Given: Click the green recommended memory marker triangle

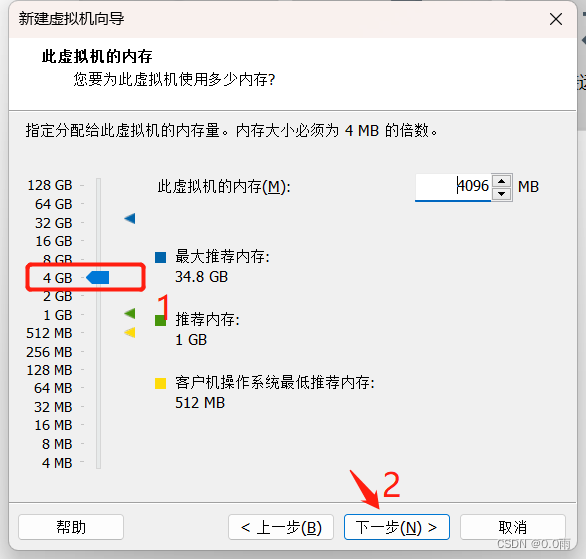Looking at the screenshot, I should pyautogui.click(x=130, y=313).
